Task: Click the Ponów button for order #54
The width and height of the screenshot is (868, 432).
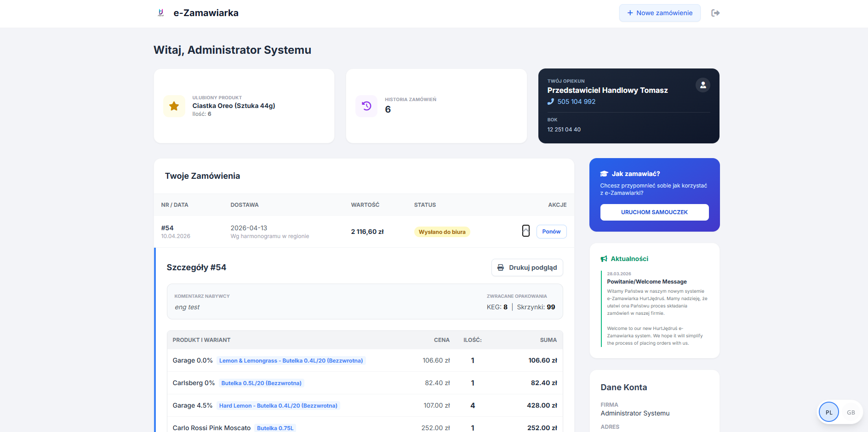Action: (551, 232)
